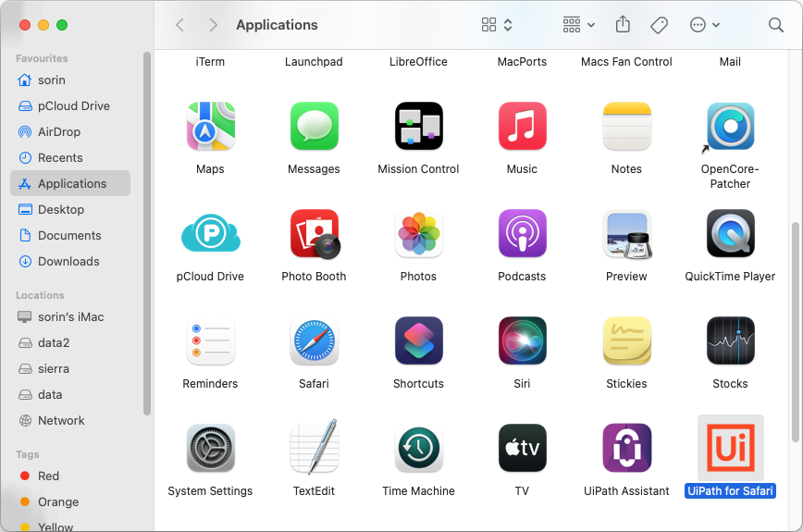The height and width of the screenshot is (532, 803).
Task: Select the QuickTime Player icon
Action: coord(730,234)
